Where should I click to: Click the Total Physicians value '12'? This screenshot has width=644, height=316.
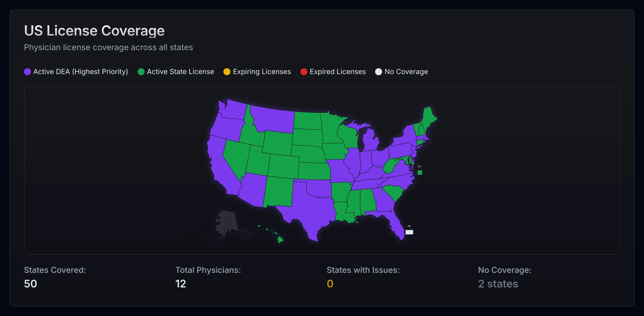[181, 284]
